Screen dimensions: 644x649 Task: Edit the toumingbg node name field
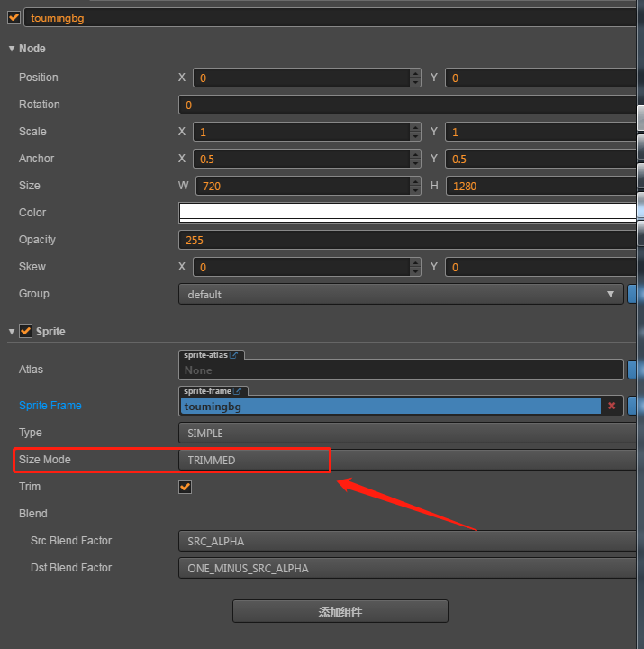click(330, 18)
